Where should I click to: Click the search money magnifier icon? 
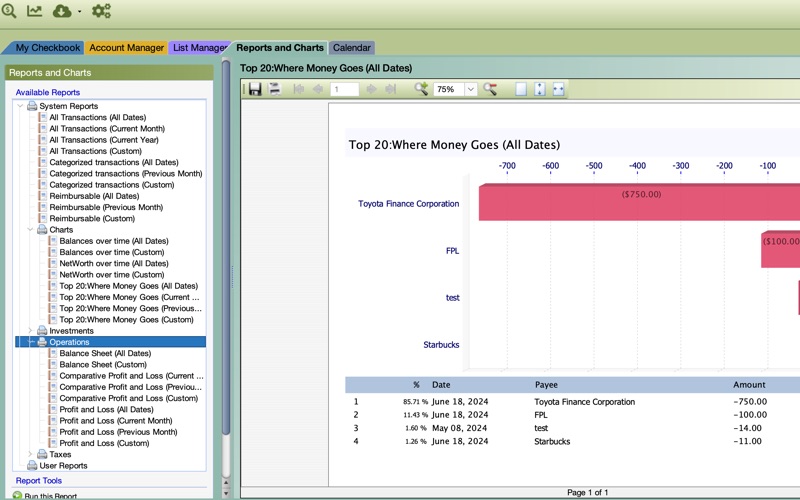(x=9, y=10)
